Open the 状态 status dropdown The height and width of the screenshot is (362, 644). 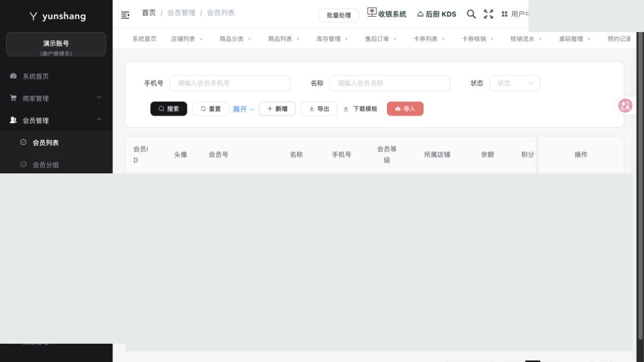point(515,83)
